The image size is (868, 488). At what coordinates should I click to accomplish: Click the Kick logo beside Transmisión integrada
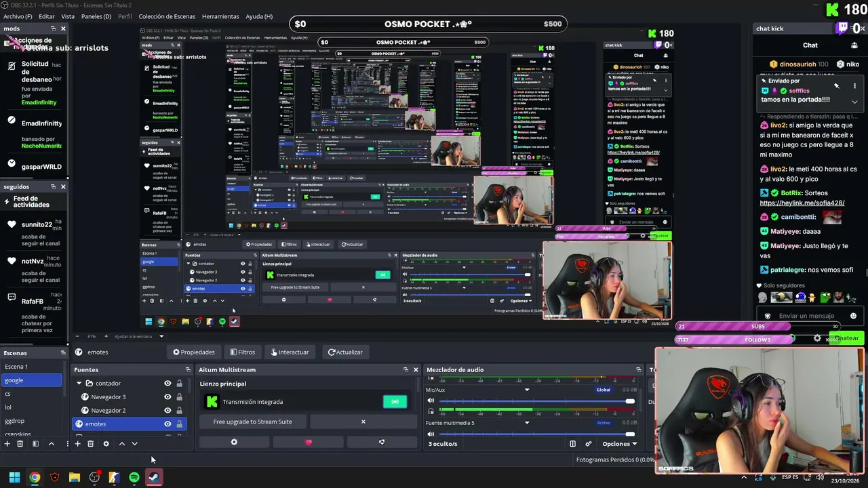click(x=212, y=402)
